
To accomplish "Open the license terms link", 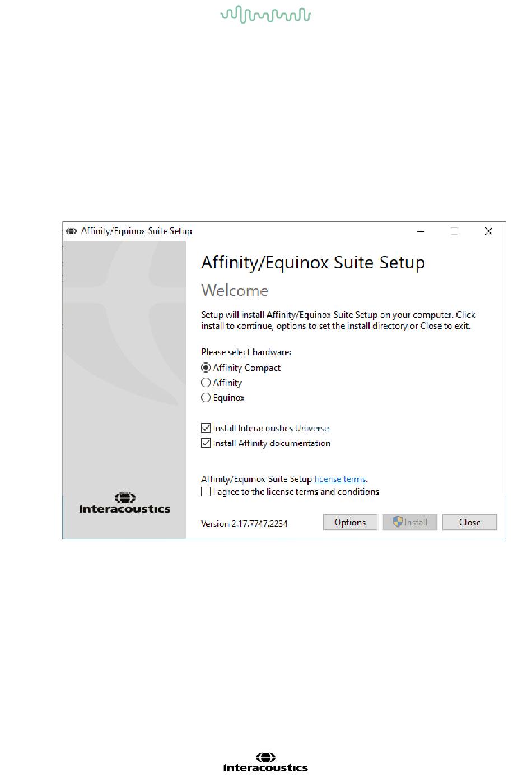I will pos(340,479).
